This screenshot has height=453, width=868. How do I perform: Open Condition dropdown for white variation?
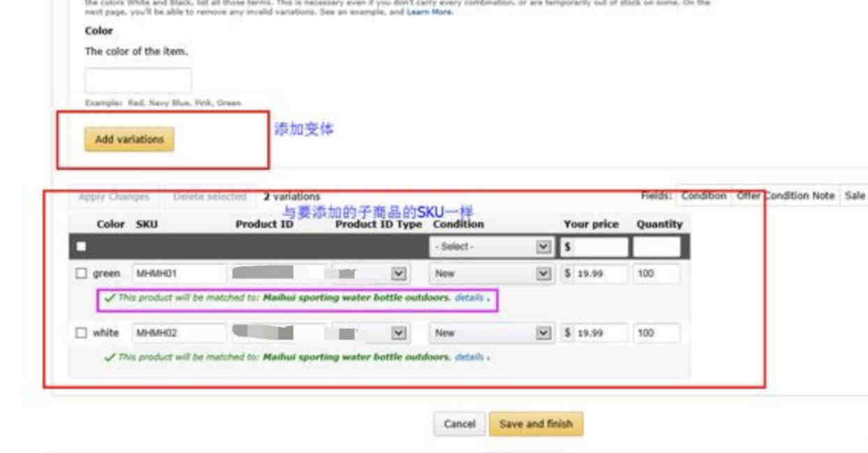(x=492, y=333)
